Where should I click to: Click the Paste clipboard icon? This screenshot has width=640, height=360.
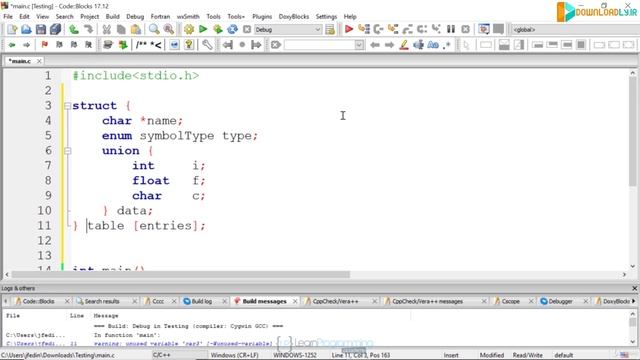[136, 29]
